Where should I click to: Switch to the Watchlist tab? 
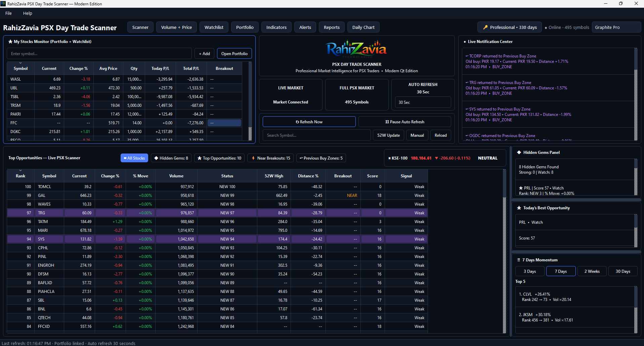click(214, 28)
